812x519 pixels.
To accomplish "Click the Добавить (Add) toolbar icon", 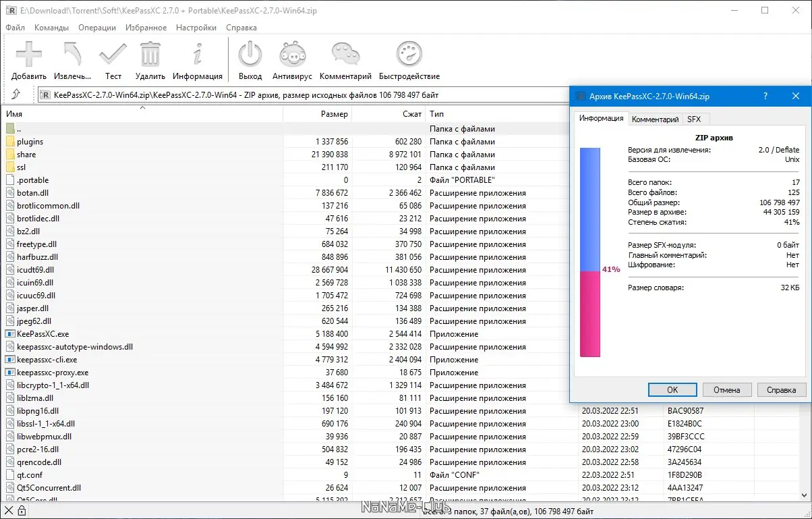I will (29, 55).
